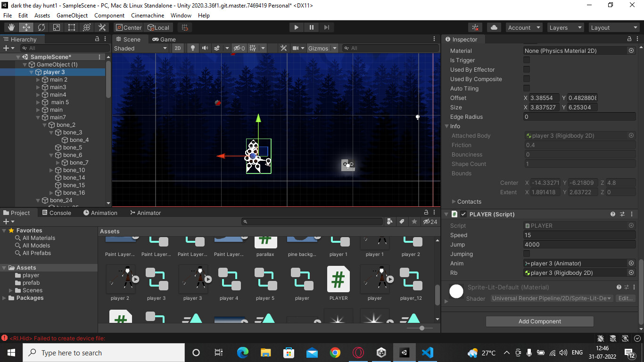This screenshot has height=362, width=644.
Task: Open the Cinemachine menu
Action: (x=148, y=15)
